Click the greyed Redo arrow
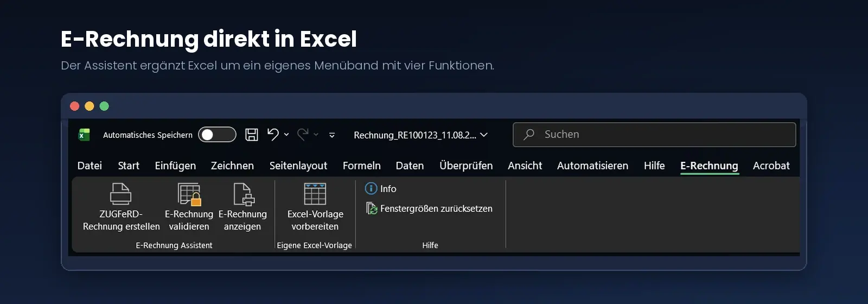Image resolution: width=868 pixels, height=304 pixels. pyautogui.click(x=303, y=135)
